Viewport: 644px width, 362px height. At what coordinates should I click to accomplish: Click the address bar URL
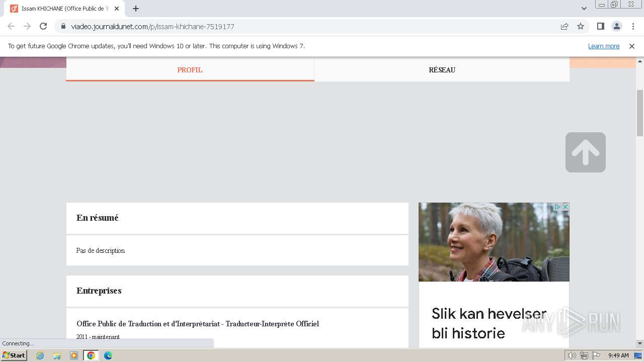tap(152, 26)
